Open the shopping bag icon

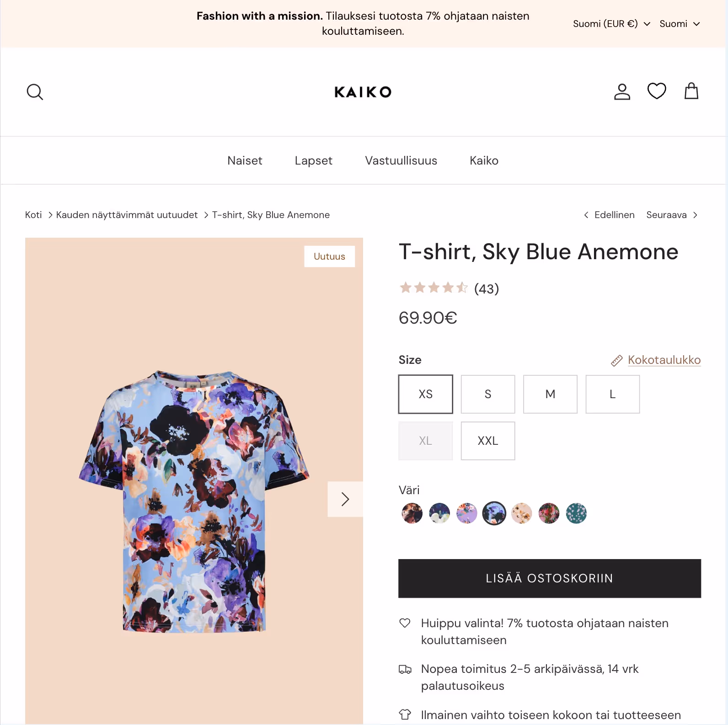pyautogui.click(x=691, y=91)
